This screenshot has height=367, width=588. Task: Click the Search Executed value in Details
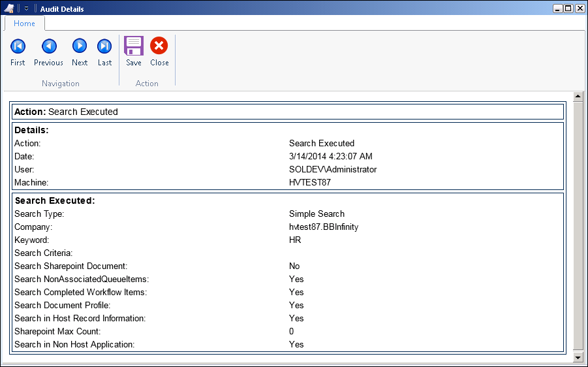(x=322, y=144)
